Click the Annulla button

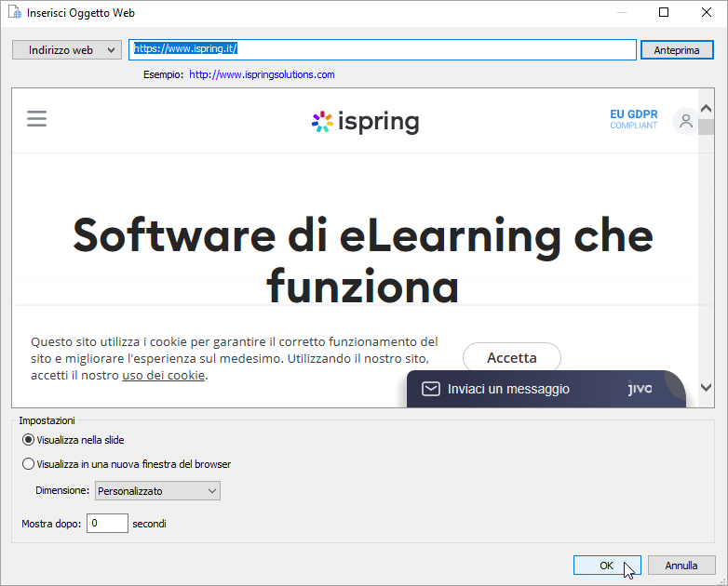(x=681, y=566)
